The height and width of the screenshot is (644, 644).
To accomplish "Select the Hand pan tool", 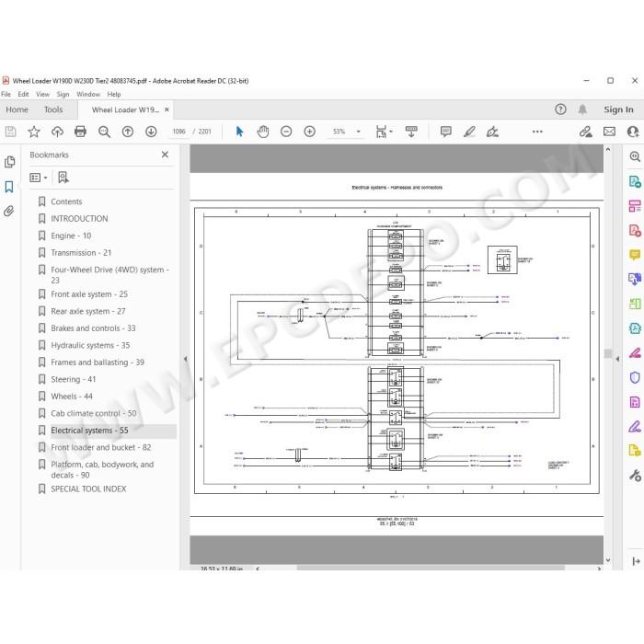I will [x=263, y=132].
